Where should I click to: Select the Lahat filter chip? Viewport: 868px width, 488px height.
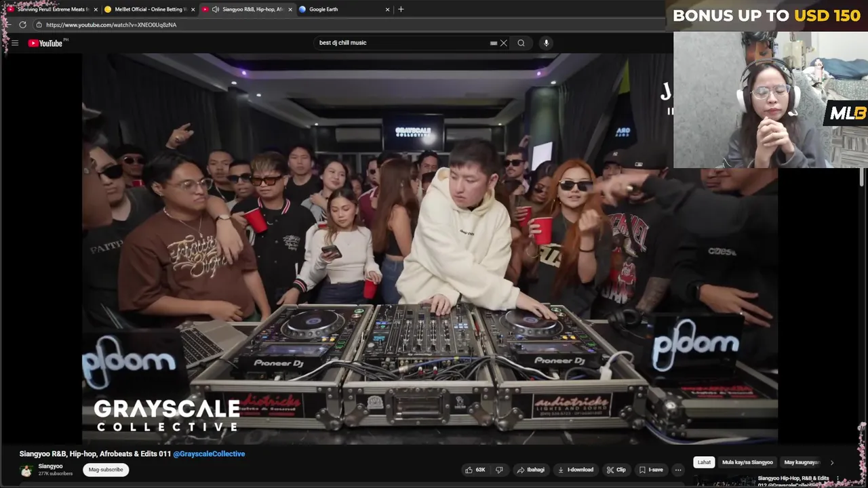pyautogui.click(x=704, y=462)
